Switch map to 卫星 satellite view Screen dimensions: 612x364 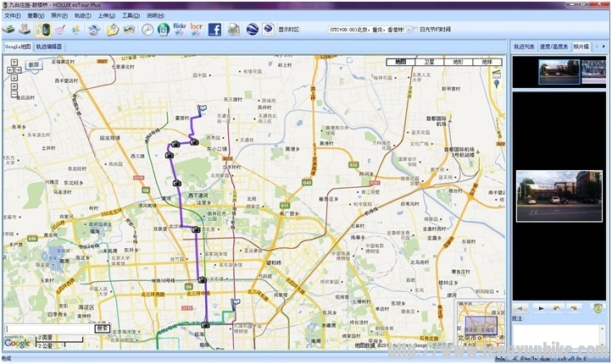[430, 62]
